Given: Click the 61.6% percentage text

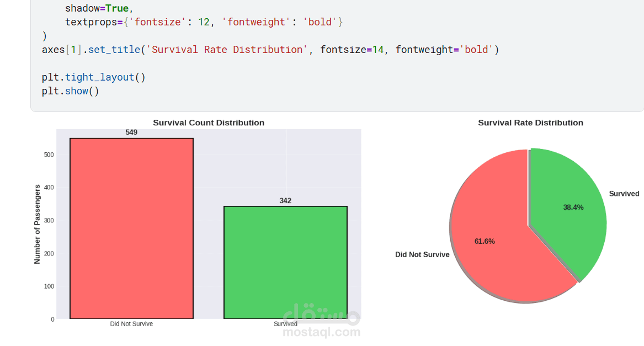Looking at the screenshot, I should [485, 242].
